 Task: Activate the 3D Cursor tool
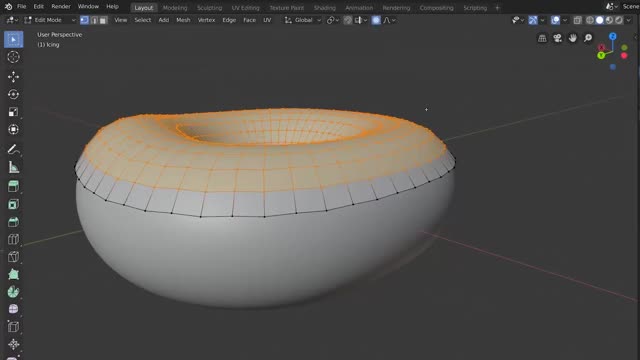pos(13,57)
